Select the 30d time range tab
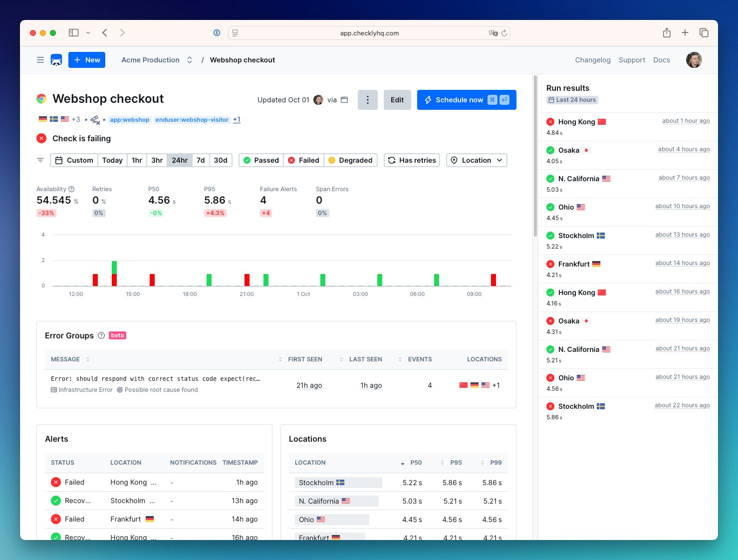Viewport: 738px width, 560px height. [x=221, y=160]
